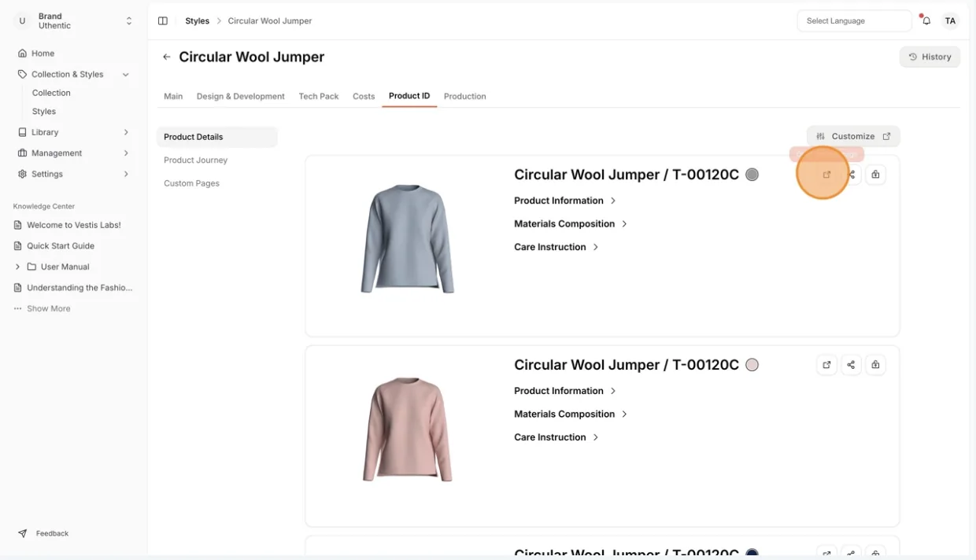
Task: Click the Feedback paper plane icon
Action: 22,533
